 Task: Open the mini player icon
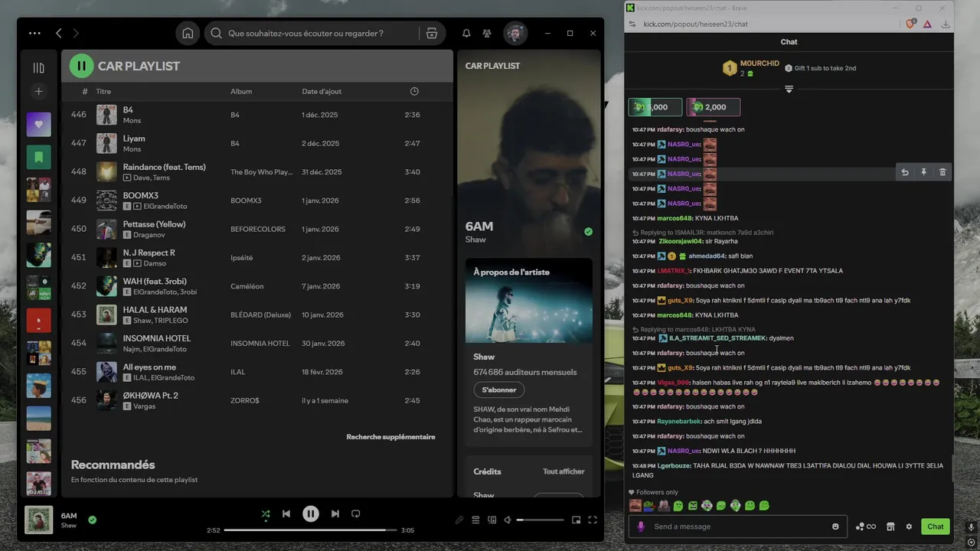(x=577, y=520)
